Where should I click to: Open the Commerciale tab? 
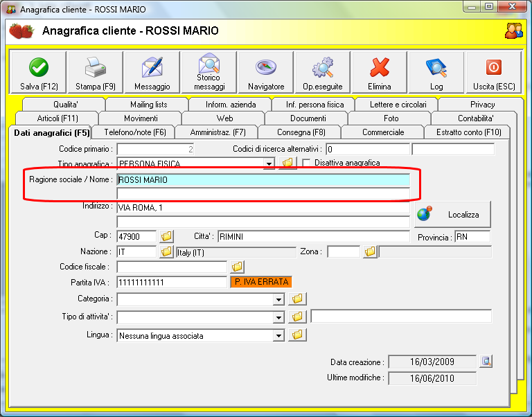383,132
